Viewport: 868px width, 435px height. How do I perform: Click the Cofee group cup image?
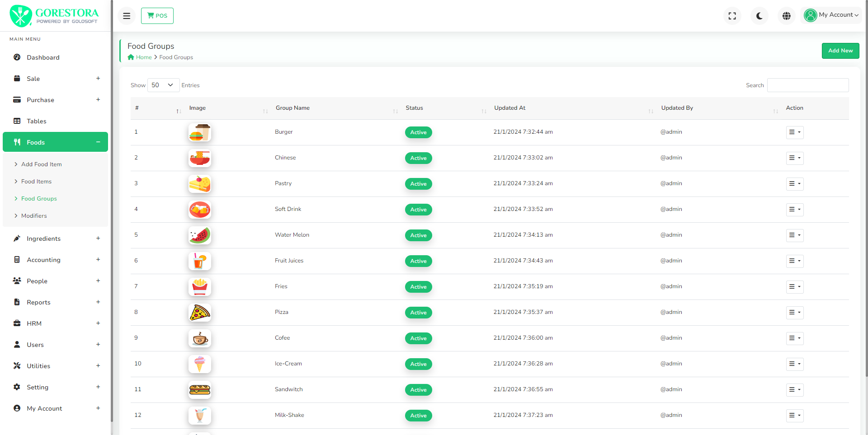pyautogui.click(x=200, y=338)
